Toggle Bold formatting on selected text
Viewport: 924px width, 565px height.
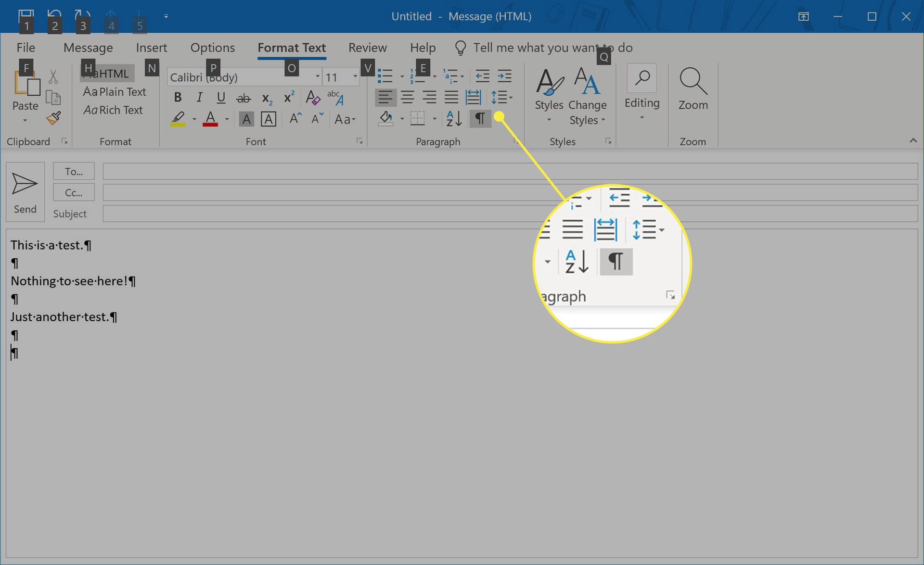point(178,98)
